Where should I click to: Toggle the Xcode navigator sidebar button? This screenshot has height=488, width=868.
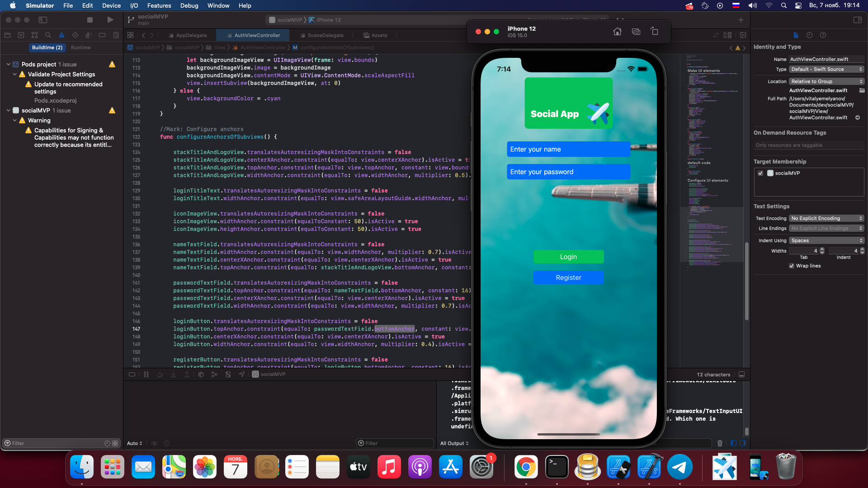pos(43,20)
